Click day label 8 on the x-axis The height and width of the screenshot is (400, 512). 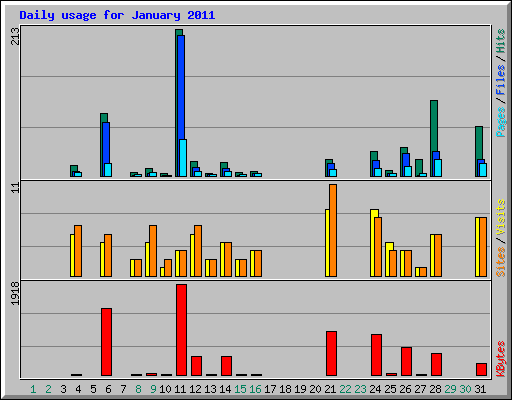point(138,389)
